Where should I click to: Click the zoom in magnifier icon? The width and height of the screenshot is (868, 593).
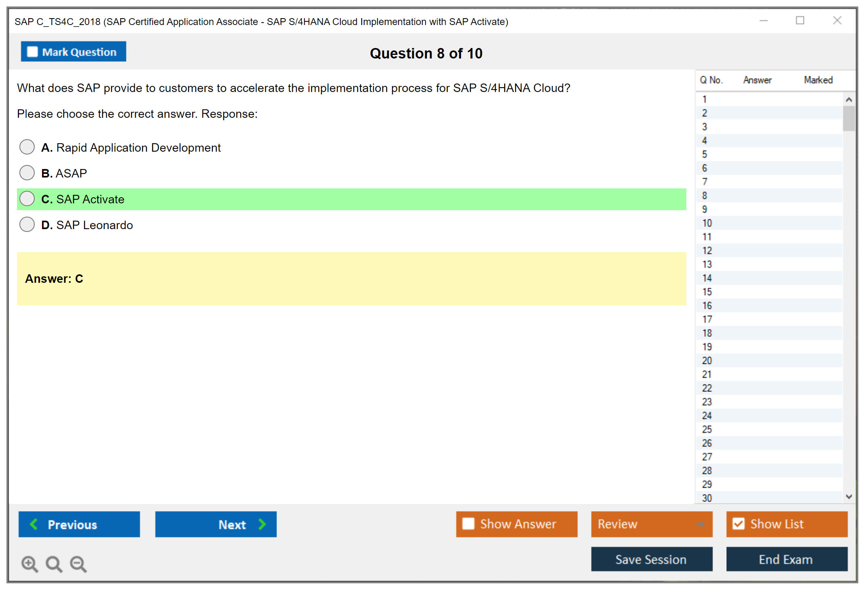pos(29,564)
